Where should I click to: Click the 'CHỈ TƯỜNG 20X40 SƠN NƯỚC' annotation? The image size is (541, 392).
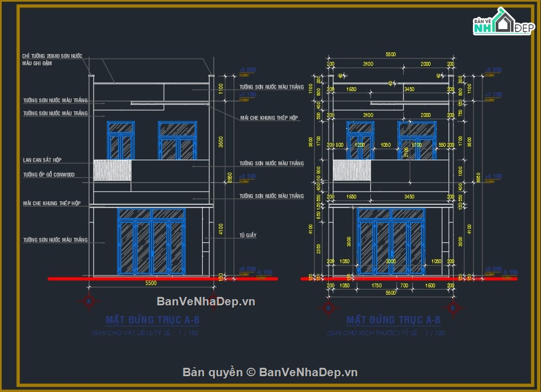[x=52, y=56]
